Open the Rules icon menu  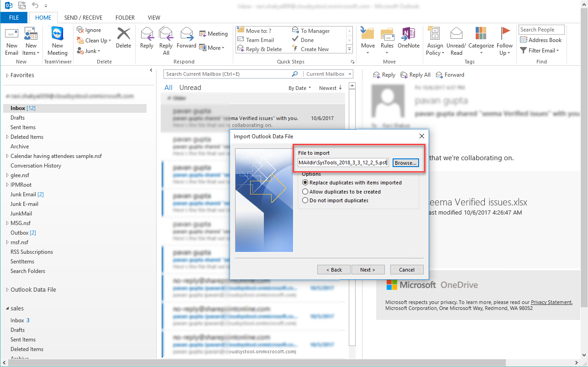[387, 34]
